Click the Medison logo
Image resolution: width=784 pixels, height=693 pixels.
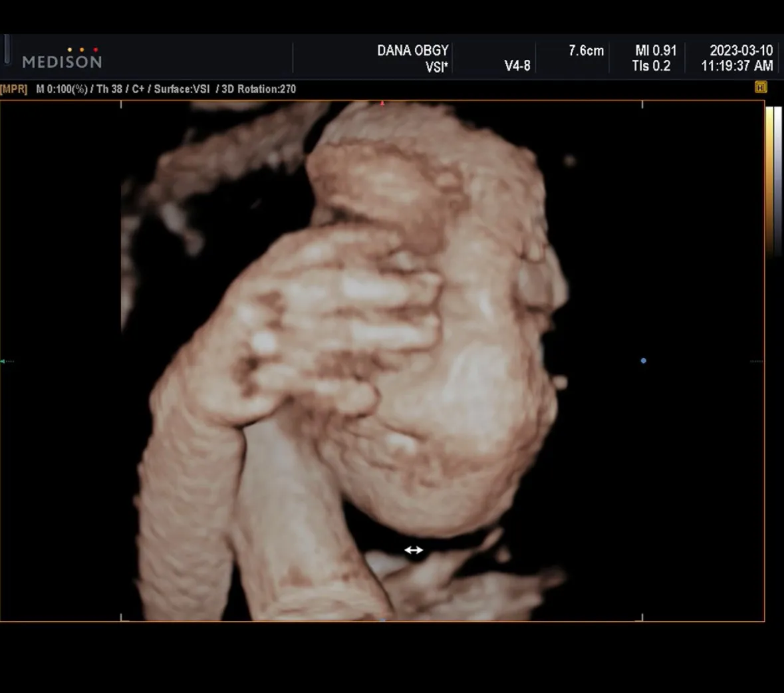[x=62, y=58]
